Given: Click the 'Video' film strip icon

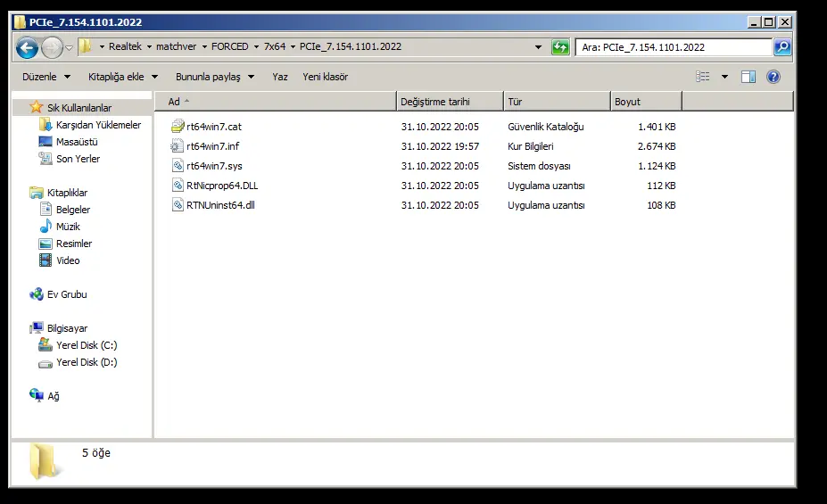Looking at the screenshot, I should tap(45, 260).
